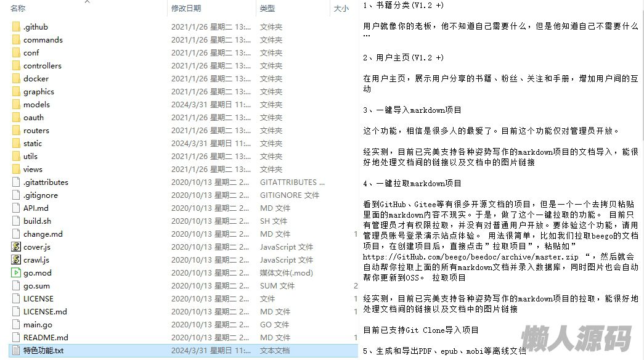Click the oauth folder icon
Image resolution: width=644 pixels, height=360 pixels.
pos(16,118)
